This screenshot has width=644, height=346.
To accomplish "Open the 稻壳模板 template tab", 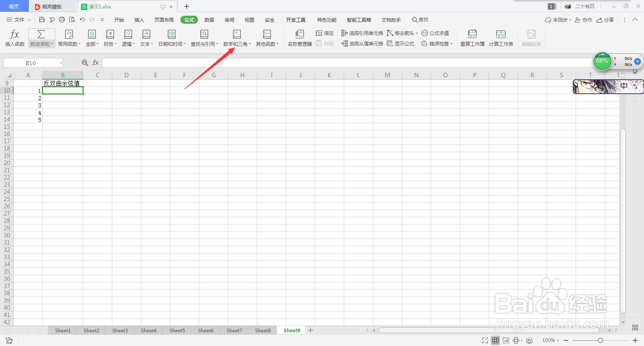I will 52,6.
